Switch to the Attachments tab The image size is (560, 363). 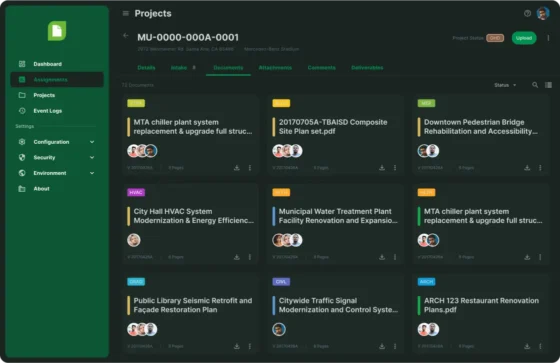coord(275,68)
